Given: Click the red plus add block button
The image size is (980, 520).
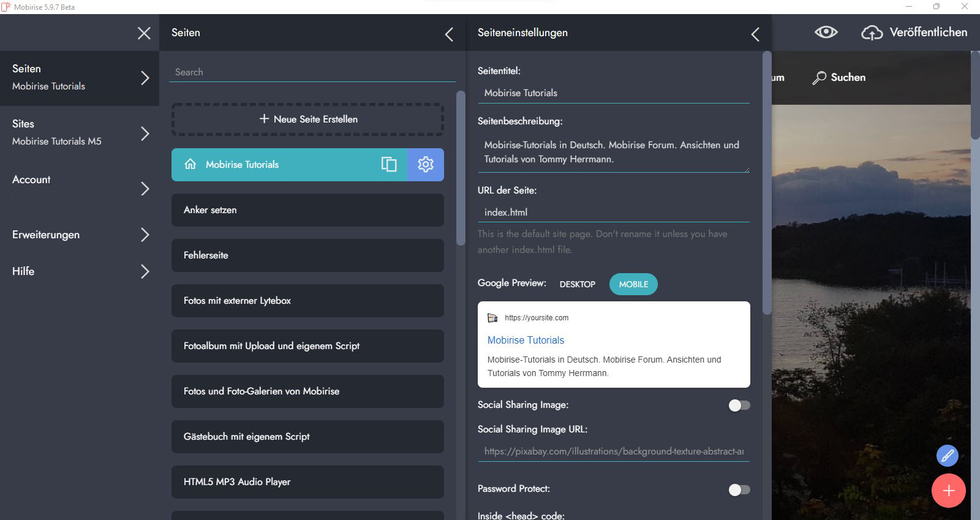Looking at the screenshot, I should pos(948,491).
